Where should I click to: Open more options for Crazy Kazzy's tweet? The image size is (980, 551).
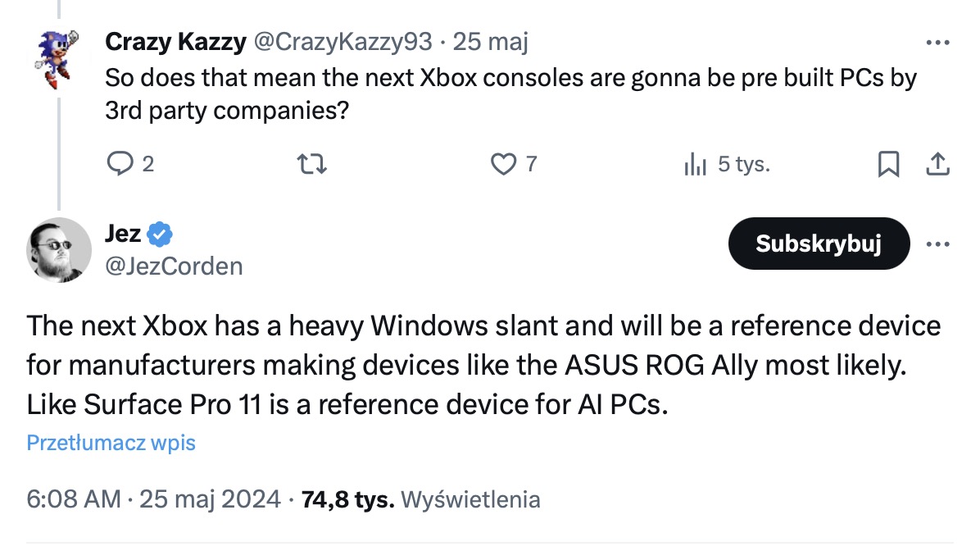pyautogui.click(x=937, y=43)
